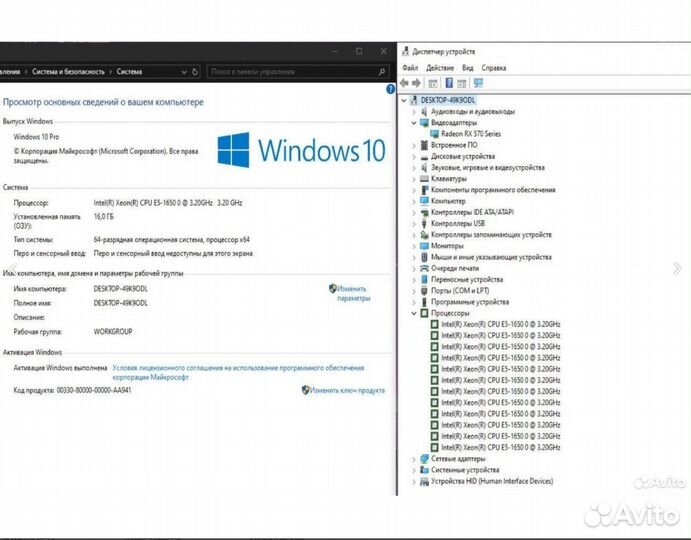Click the Сетевые адаптеры category icon
Viewport: 691px width, 540px height.
pos(424,458)
